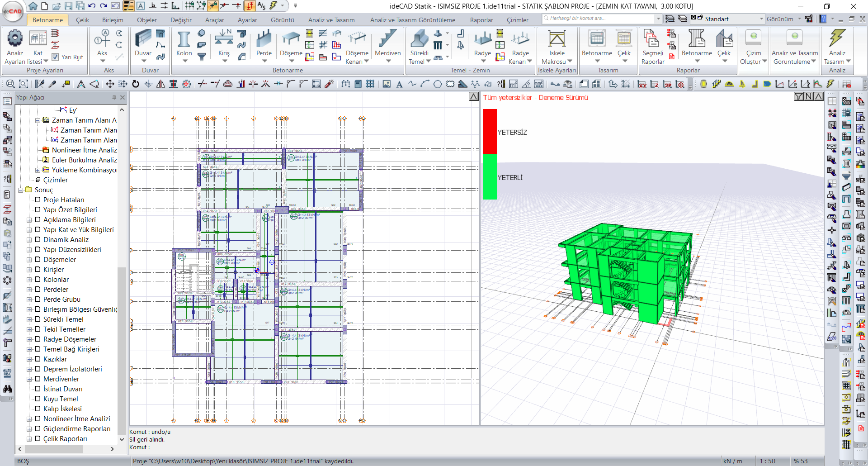The height and width of the screenshot is (466, 868).
Task: Open the Raporlar ribbon tab
Action: coord(481,20)
